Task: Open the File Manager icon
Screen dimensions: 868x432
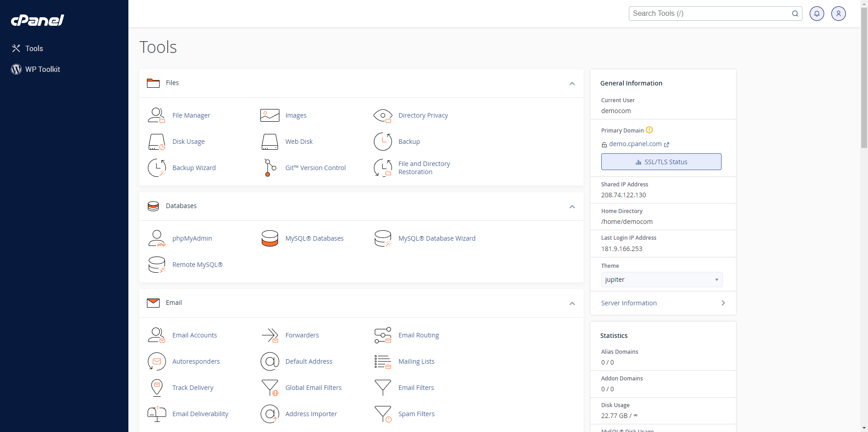Action: (x=156, y=115)
